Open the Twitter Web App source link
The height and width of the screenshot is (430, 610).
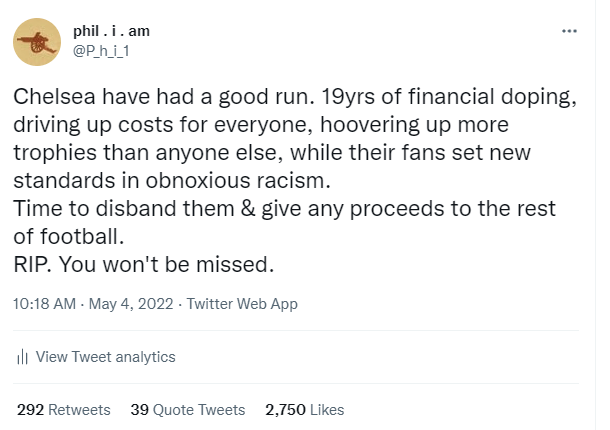[240, 304]
